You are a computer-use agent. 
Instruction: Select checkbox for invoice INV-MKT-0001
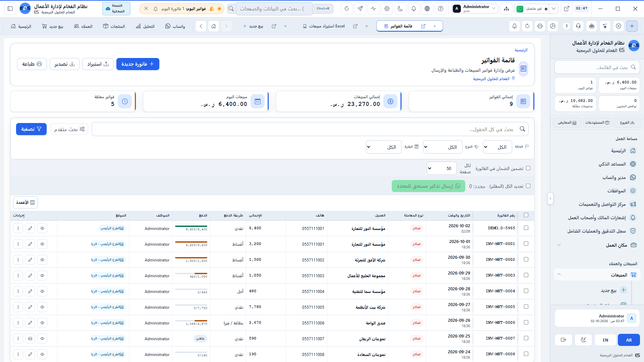click(x=526, y=244)
